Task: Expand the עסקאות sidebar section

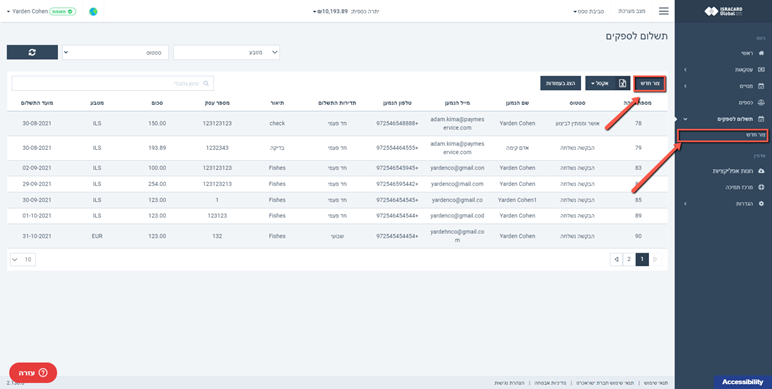Action: pyautogui.click(x=685, y=70)
